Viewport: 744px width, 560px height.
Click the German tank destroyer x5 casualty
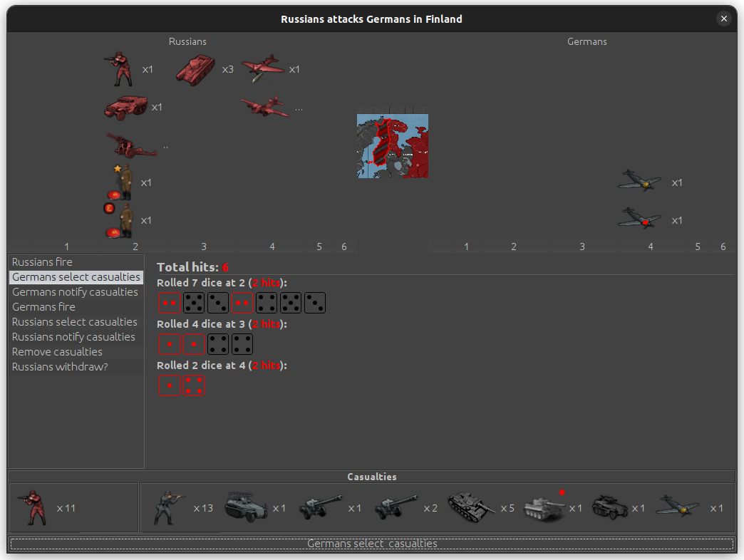470,508
